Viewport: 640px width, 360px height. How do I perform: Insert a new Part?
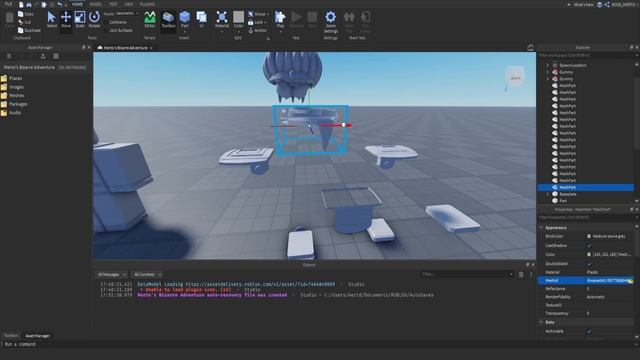point(184,20)
